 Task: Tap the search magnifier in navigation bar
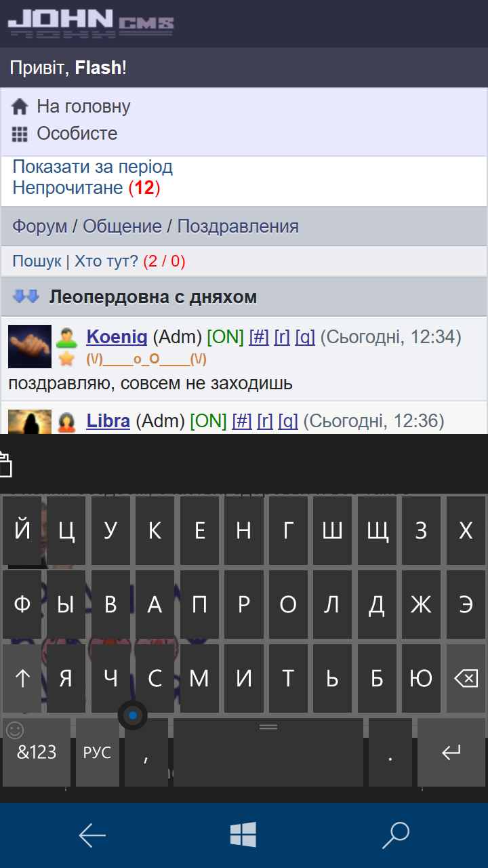click(396, 835)
